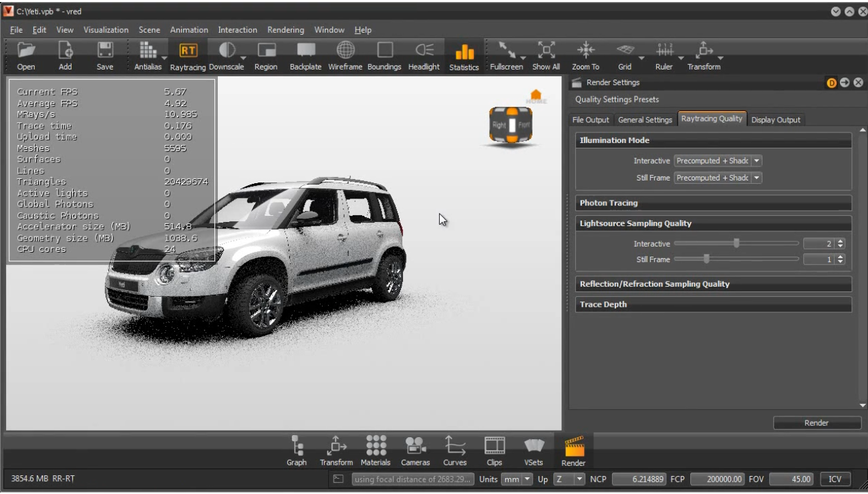
Task: Click the Transform icon in the top toolbar
Action: 704,55
